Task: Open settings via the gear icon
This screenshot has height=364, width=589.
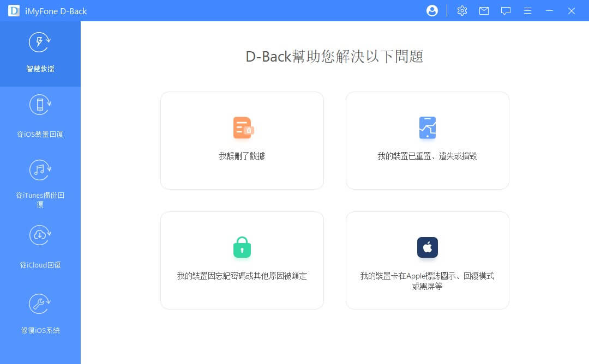Action: [x=462, y=11]
